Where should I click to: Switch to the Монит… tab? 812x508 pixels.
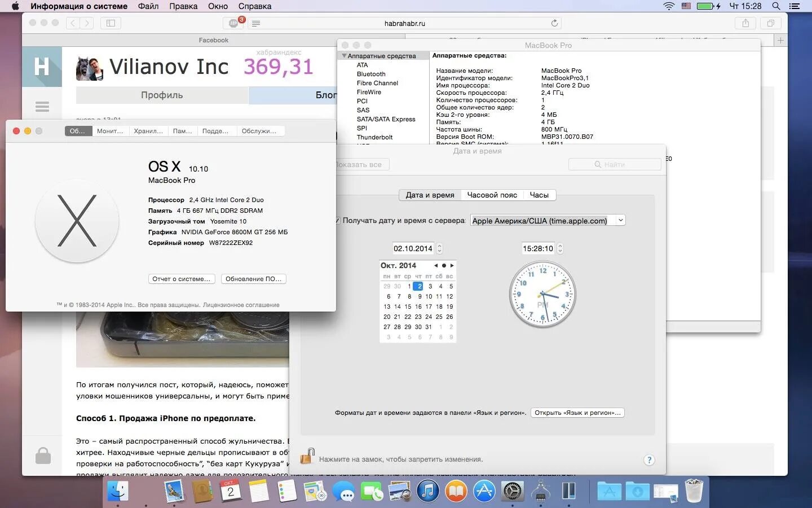coord(110,131)
